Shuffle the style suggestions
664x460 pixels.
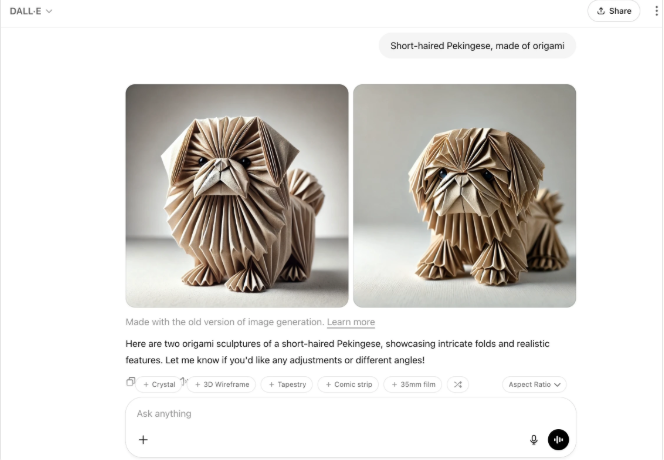[x=458, y=385]
